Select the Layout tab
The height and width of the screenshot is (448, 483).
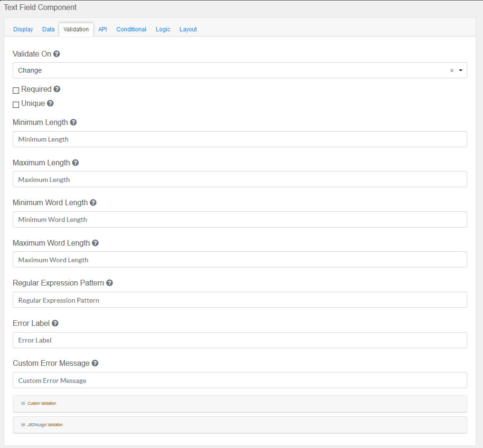coord(188,29)
